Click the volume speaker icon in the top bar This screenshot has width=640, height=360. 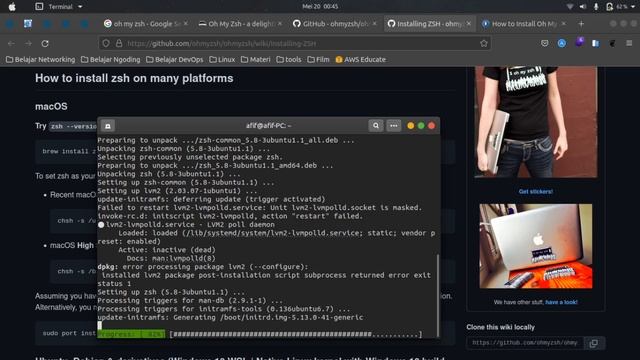[x=583, y=7]
